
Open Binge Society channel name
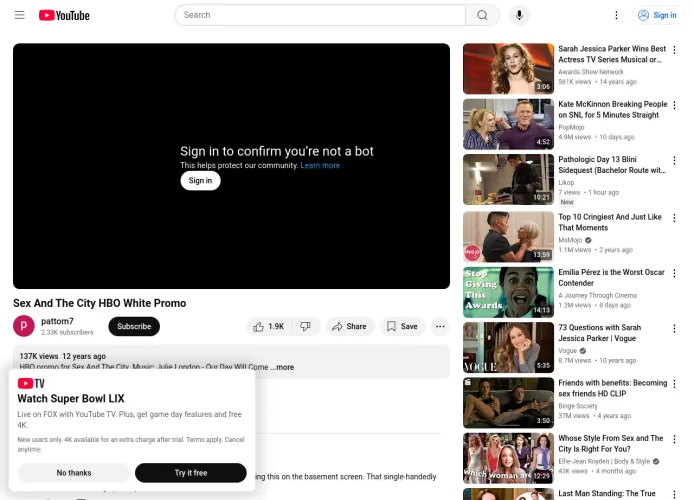578,406
